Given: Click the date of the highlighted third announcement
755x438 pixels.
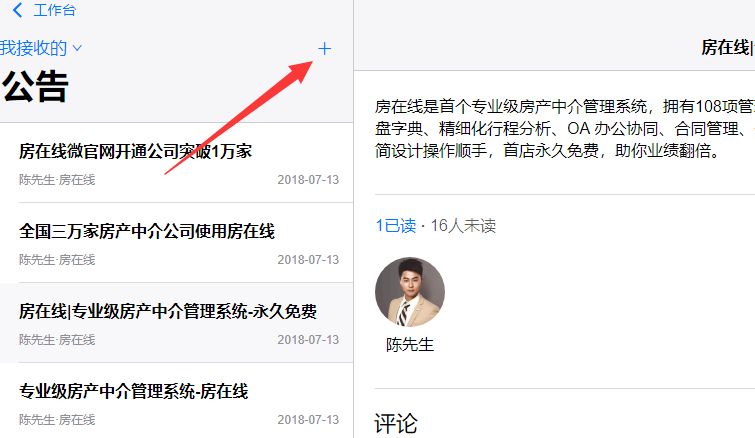Looking at the screenshot, I should 308,339.
